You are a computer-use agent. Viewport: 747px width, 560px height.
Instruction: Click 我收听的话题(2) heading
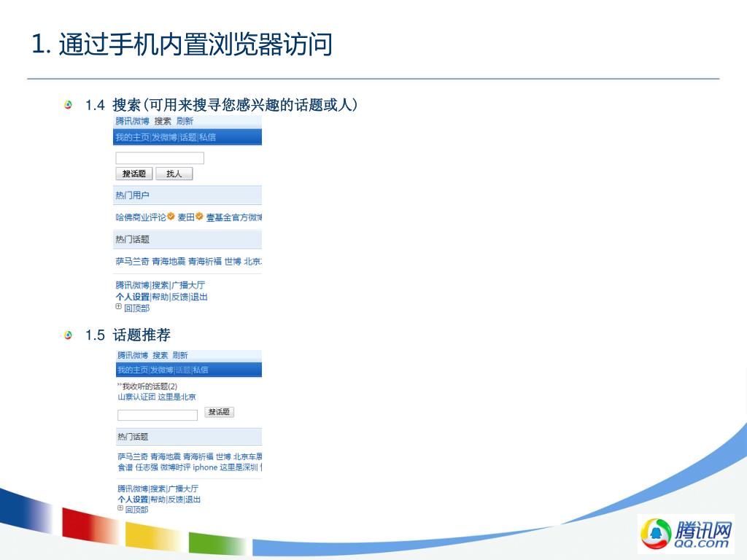pos(150,386)
